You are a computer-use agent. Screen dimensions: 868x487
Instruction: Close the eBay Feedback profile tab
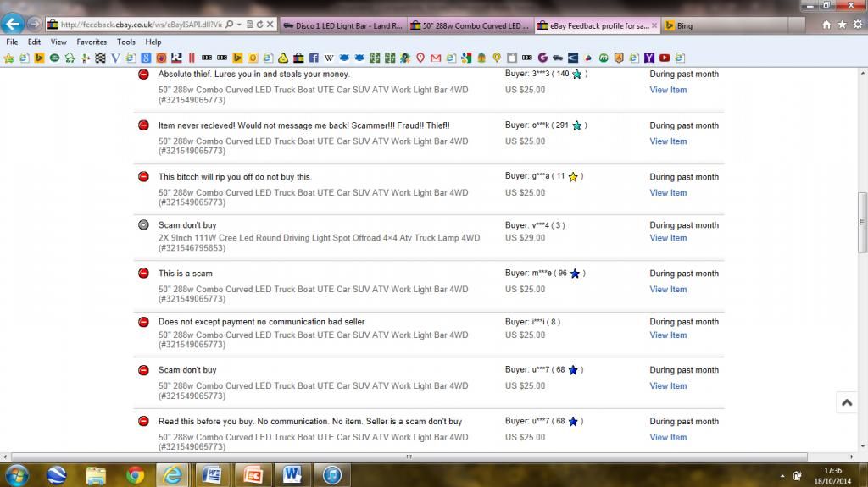click(x=654, y=25)
